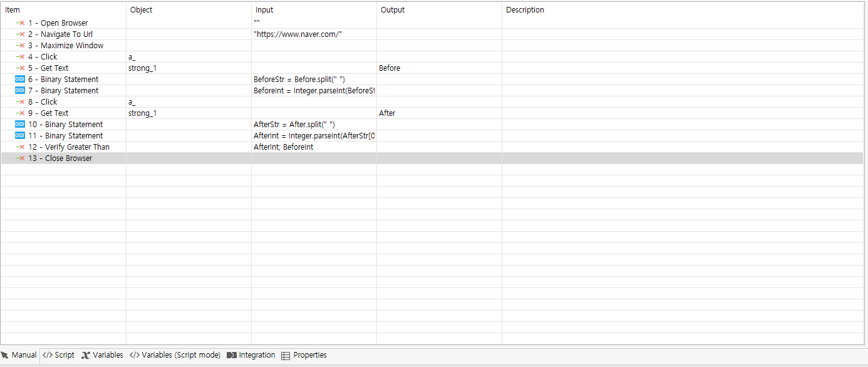The height and width of the screenshot is (367, 868).
Task: Open the Manual tab
Action: coord(19,355)
